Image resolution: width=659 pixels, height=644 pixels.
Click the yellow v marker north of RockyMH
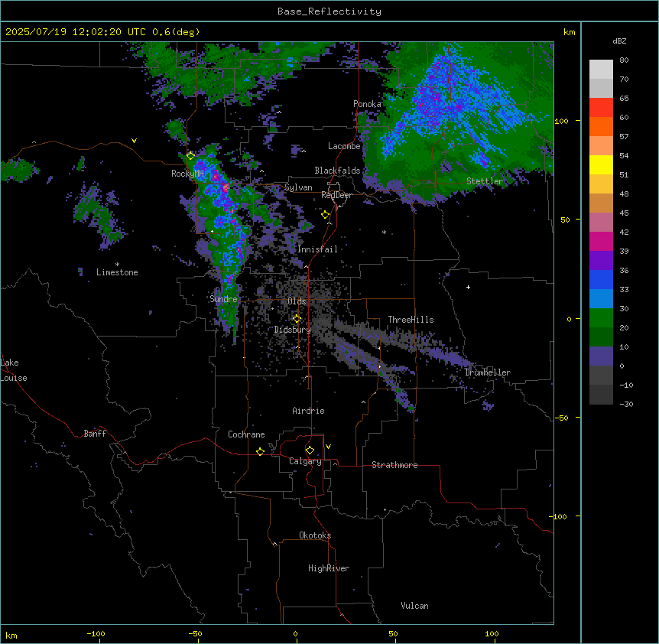pos(134,141)
